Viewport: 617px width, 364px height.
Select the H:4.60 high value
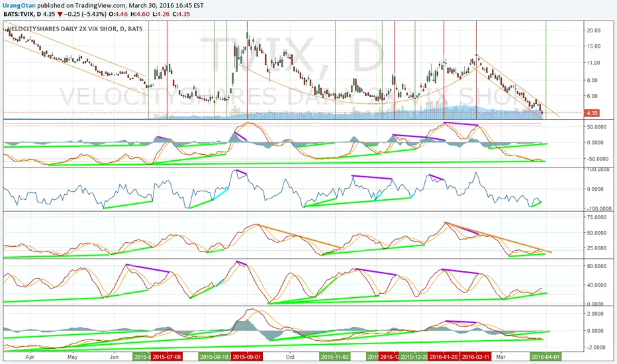click(x=140, y=14)
